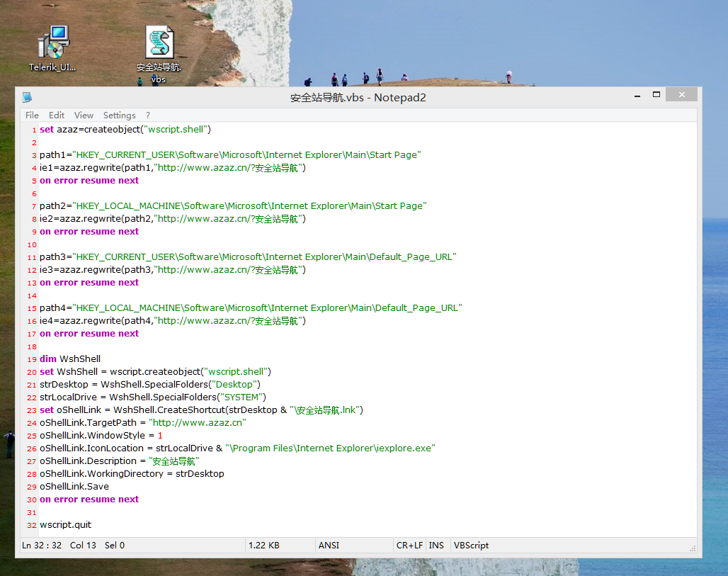Click the 'strLocalDrive = WshShell.SpecialFolders' line
Viewport: 728px width, 576px height.
coord(153,397)
